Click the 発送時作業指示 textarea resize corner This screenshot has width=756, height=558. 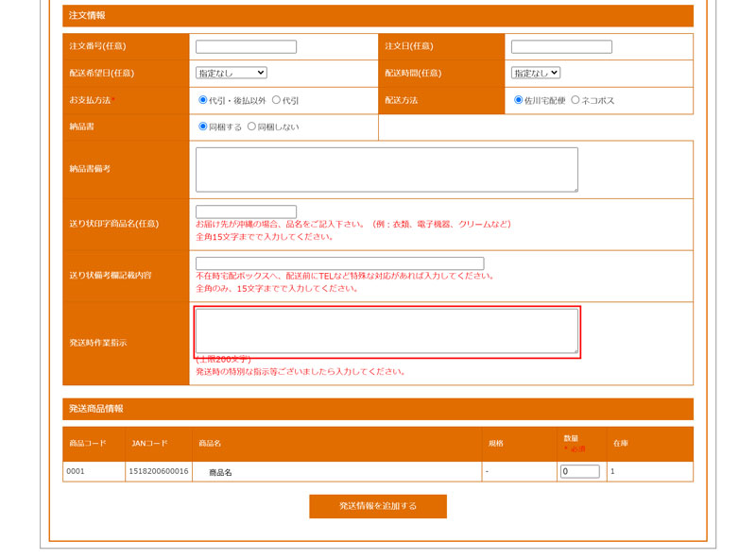point(574,349)
